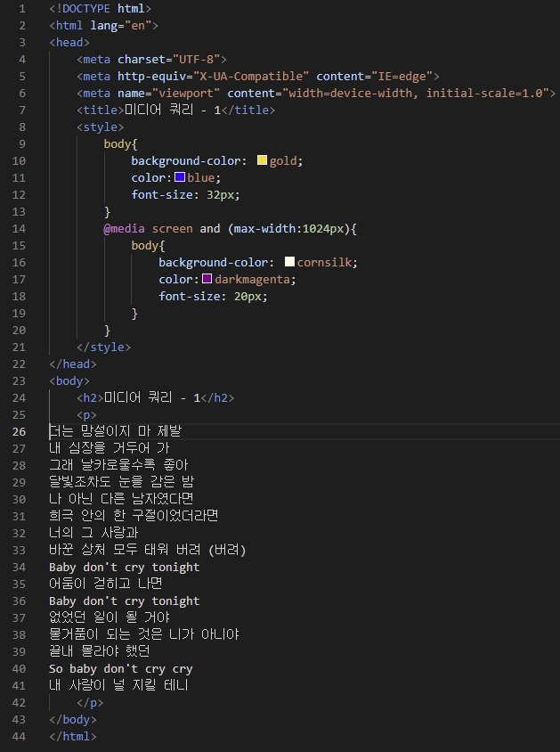
Task: Click the line 나 아닌 다른 남자였다면
Action: 121,499
